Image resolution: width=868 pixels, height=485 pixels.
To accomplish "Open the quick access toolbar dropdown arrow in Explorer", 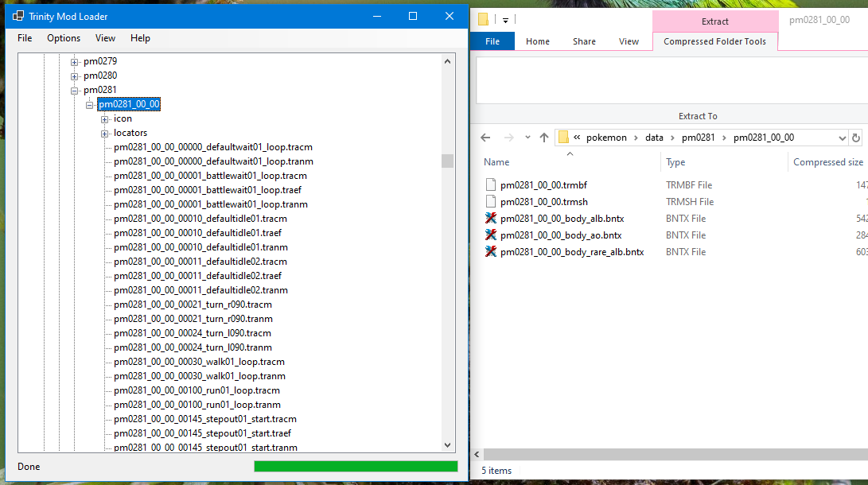I will tap(505, 21).
